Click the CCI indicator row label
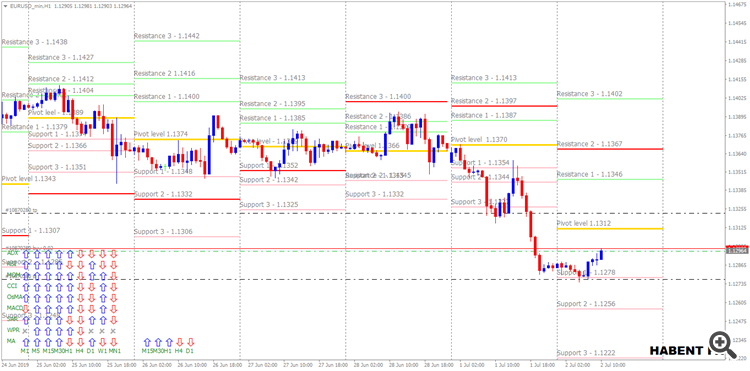The image size is (750, 371). point(12,286)
